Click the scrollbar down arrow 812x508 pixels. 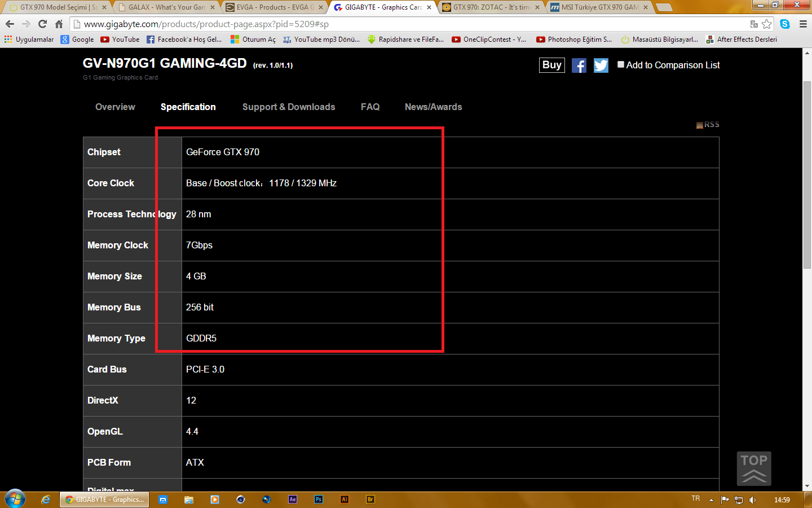coord(807,486)
